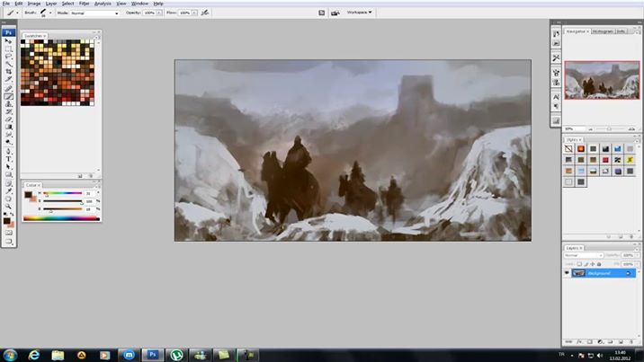Screen dimensions: 644x362
Task: Select the History Brush tool
Action: [x=9, y=111]
